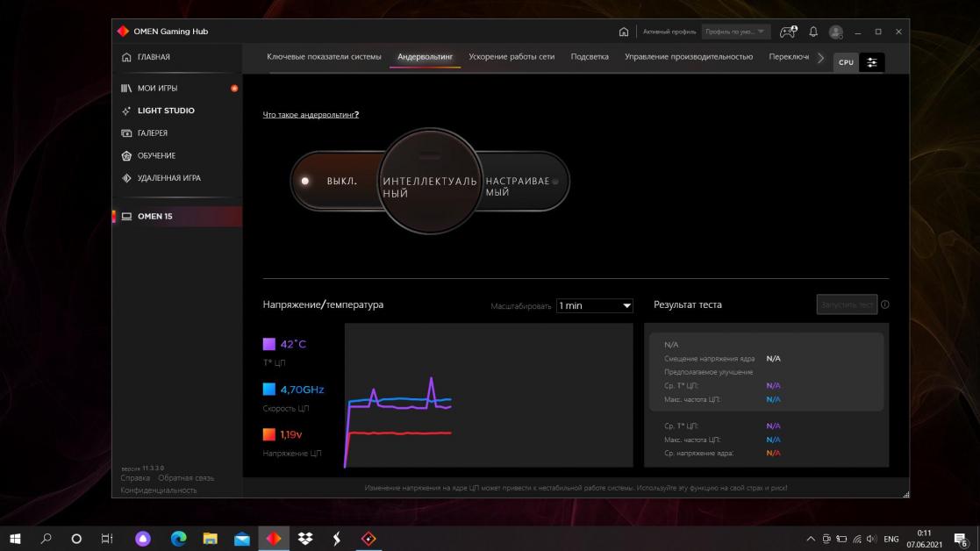Select the Андервольтинг tab
The image size is (980, 551).
tap(425, 57)
